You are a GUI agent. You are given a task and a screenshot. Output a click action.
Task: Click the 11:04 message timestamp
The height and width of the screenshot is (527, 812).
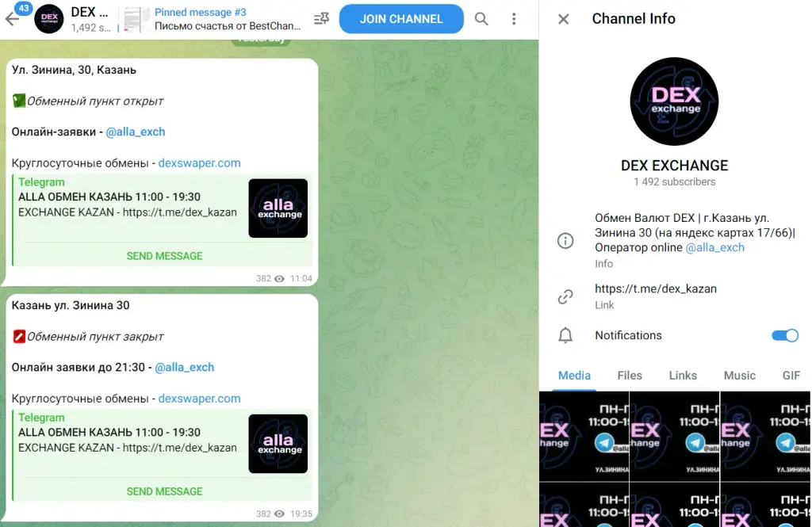pos(301,278)
